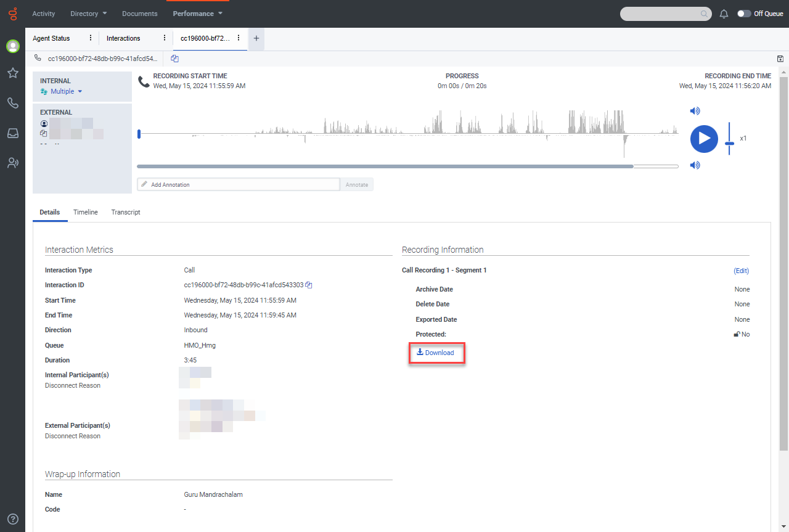Copy the Interaction ID in Interaction Metrics
Image resolution: width=789 pixels, height=532 pixels.
309,285
